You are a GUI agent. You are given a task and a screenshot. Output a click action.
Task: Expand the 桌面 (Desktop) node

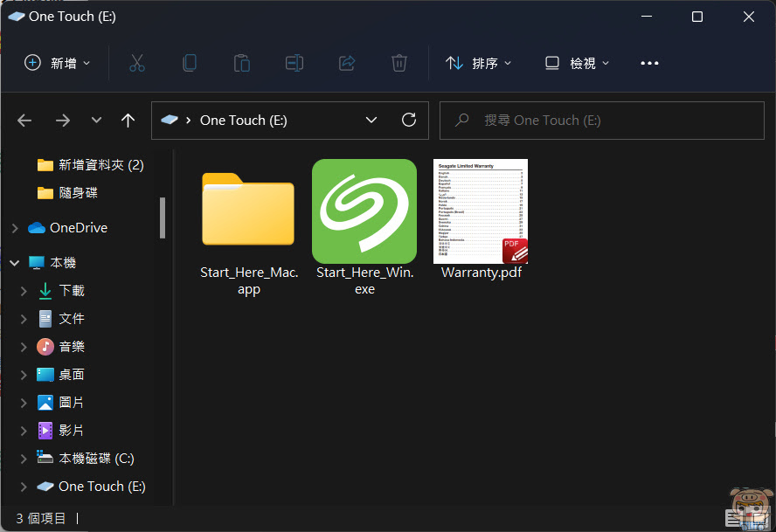[24, 375]
